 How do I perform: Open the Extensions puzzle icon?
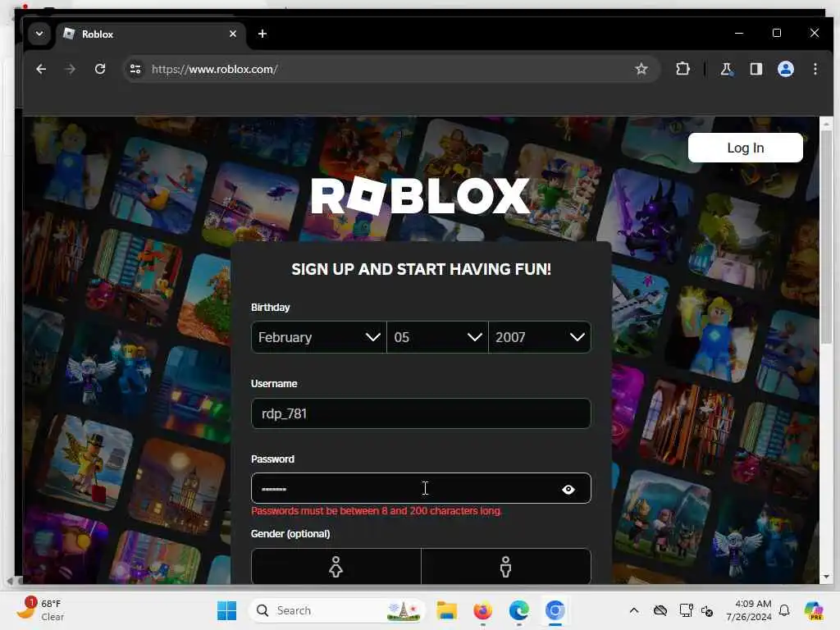coord(682,69)
